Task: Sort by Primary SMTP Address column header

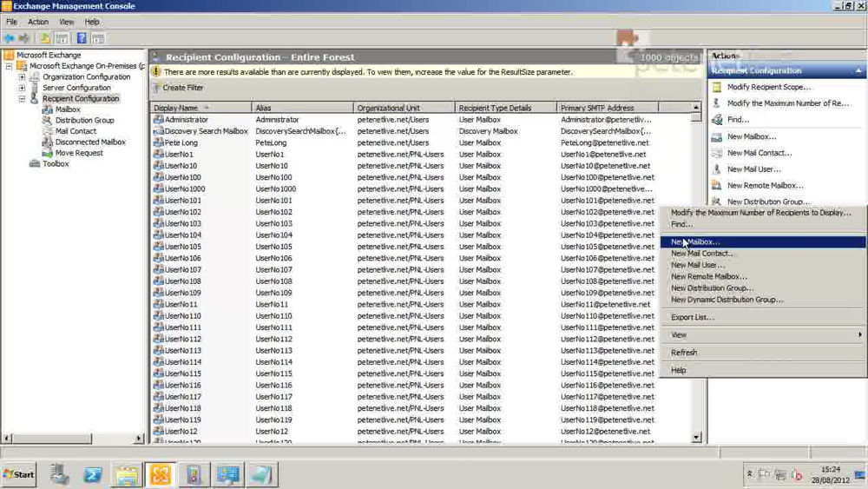Action: click(608, 108)
